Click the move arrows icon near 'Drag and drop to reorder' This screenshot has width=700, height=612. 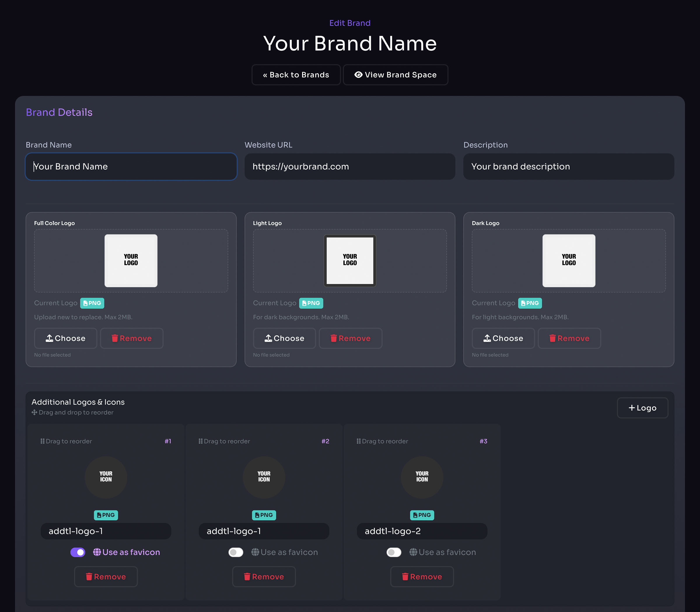point(34,412)
